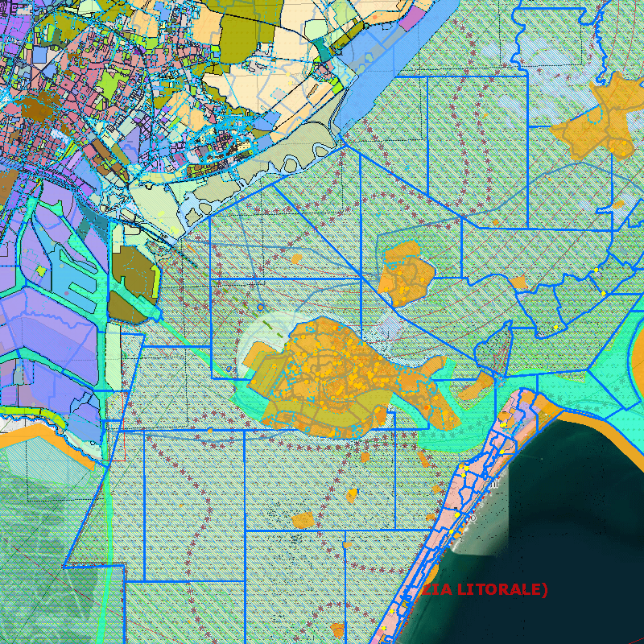Select the purple industrial port zone on left
This screenshot has height=644, width=644.
pyautogui.click(x=48, y=322)
